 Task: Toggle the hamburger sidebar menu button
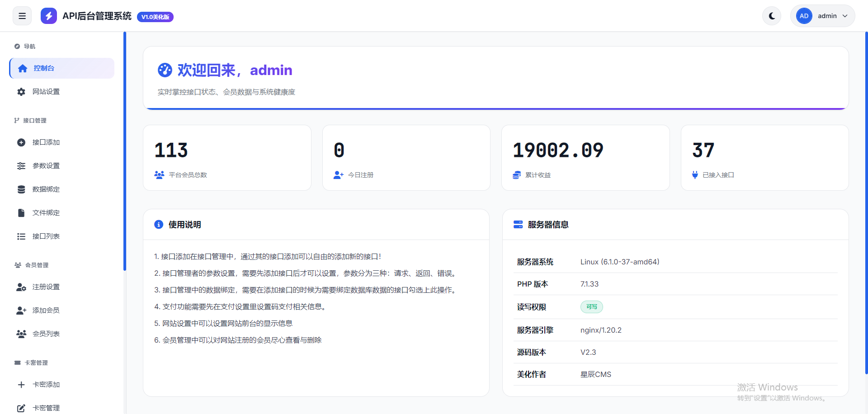click(x=22, y=16)
